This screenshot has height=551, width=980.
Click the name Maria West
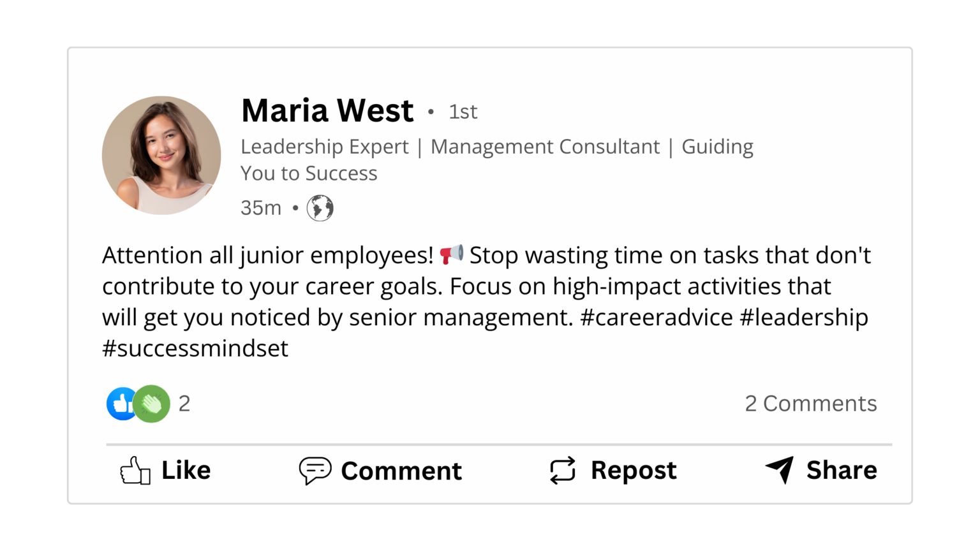[x=327, y=110]
